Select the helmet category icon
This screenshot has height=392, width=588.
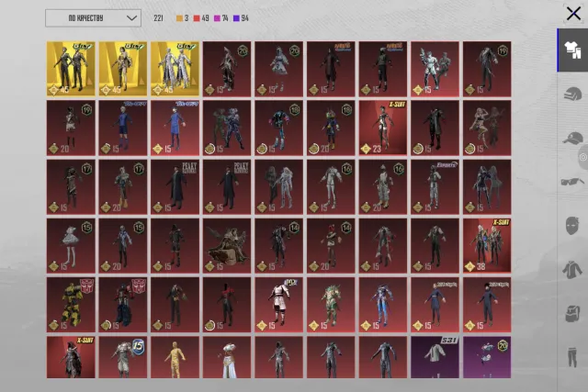click(x=572, y=94)
